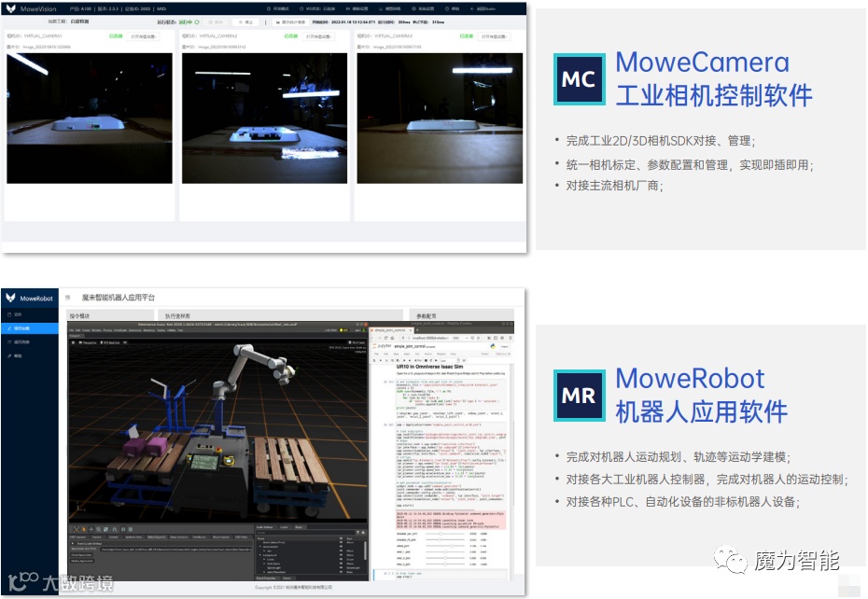Viewport: 868px width, 599px height.
Task: Click the greyed start button beside 停止
Action: (x=216, y=22)
